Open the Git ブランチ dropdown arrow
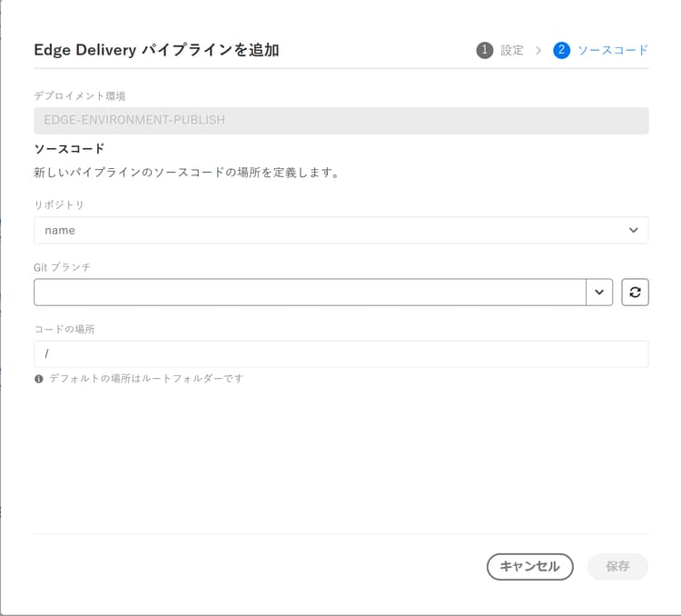Image resolution: width=681 pixels, height=616 pixels. [x=599, y=293]
